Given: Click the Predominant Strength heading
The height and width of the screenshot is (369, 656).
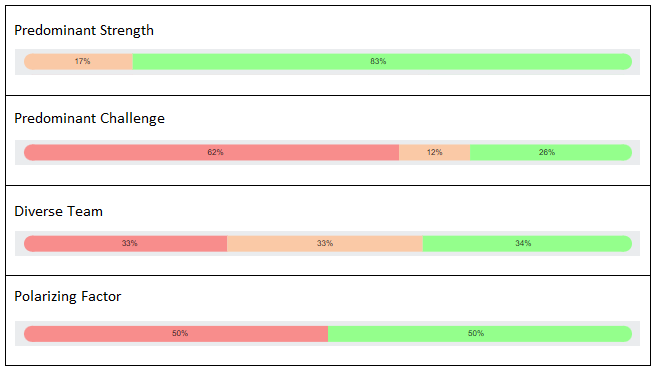Looking at the screenshot, I should pos(84,31).
